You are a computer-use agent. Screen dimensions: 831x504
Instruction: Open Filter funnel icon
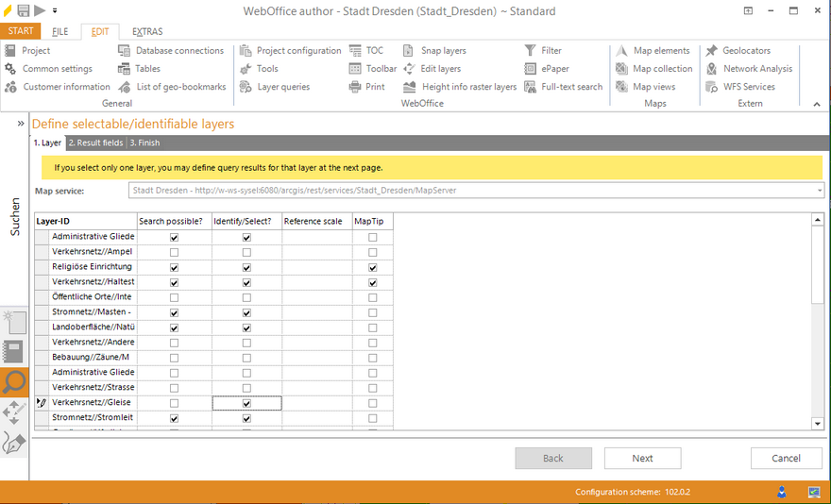tap(530, 50)
